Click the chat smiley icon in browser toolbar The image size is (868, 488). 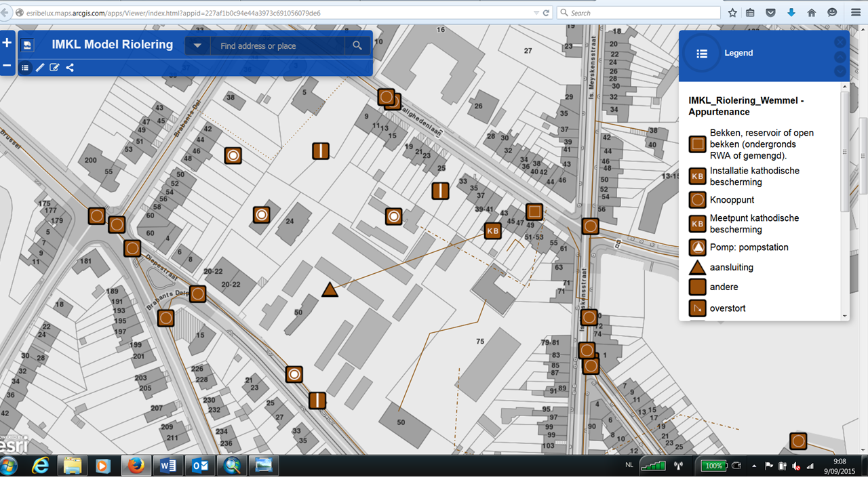pyautogui.click(x=831, y=13)
